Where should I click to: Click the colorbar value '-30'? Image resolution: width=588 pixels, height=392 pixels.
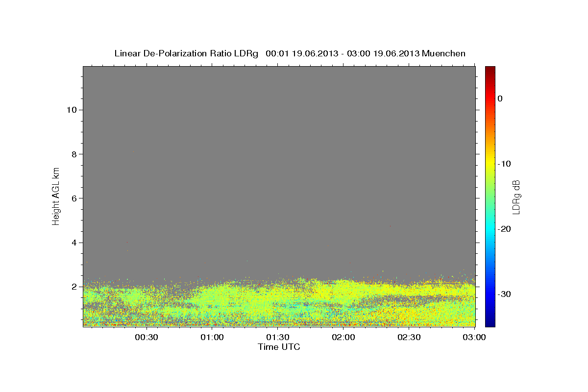(505, 294)
